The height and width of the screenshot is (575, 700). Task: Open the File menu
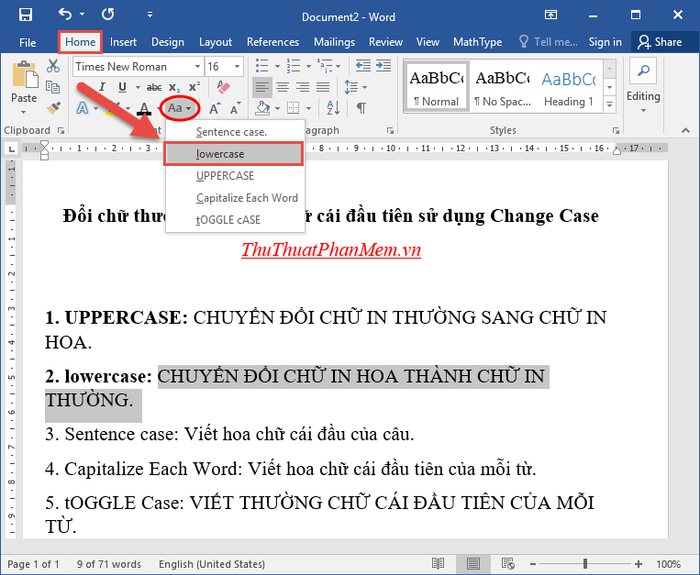pyautogui.click(x=28, y=42)
